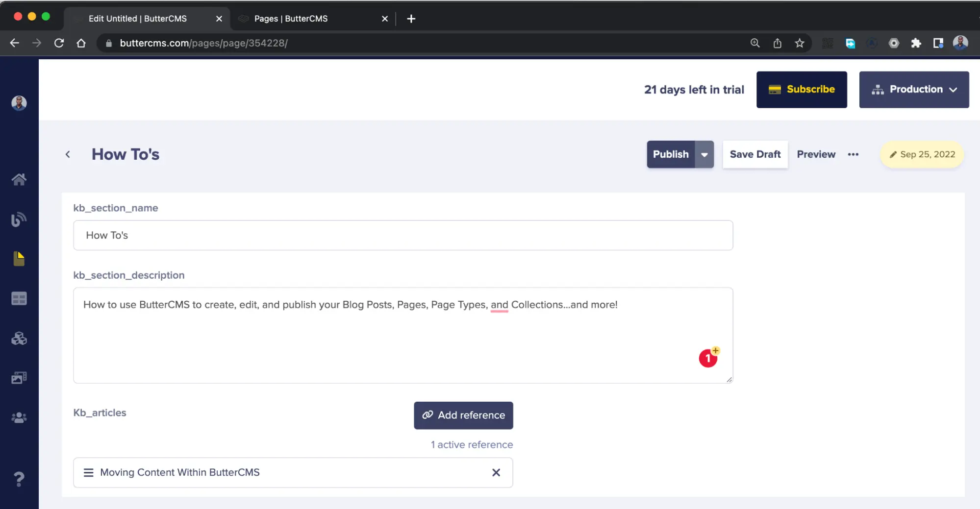This screenshot has width=980, height=509.
Task: Click the Chrome profile avatar
Action: click(960, 43)
